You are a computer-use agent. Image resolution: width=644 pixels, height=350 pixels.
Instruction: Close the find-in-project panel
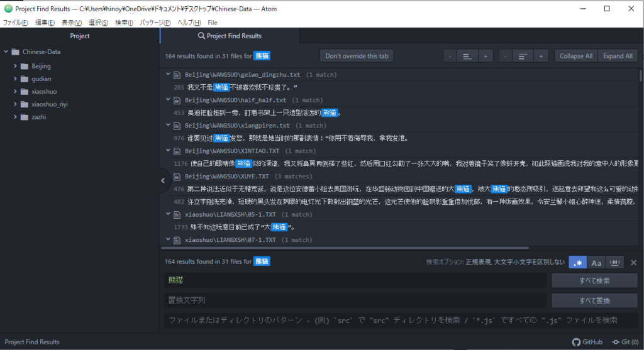[x=633, y=263]
